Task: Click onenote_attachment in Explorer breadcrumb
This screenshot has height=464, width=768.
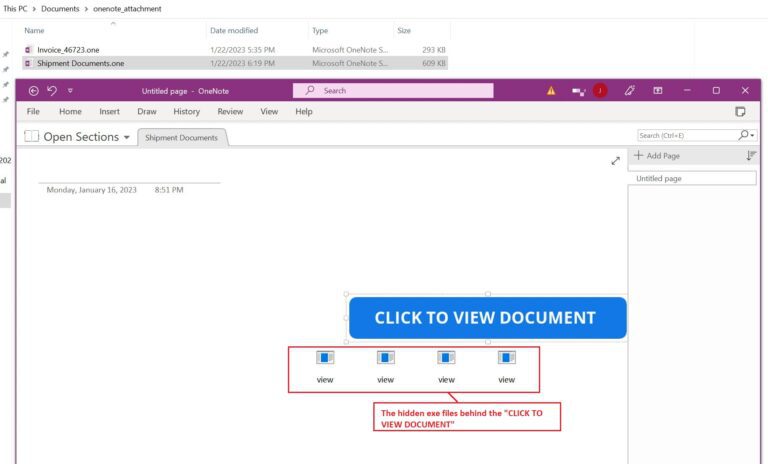Action: [x=127, y=9]
